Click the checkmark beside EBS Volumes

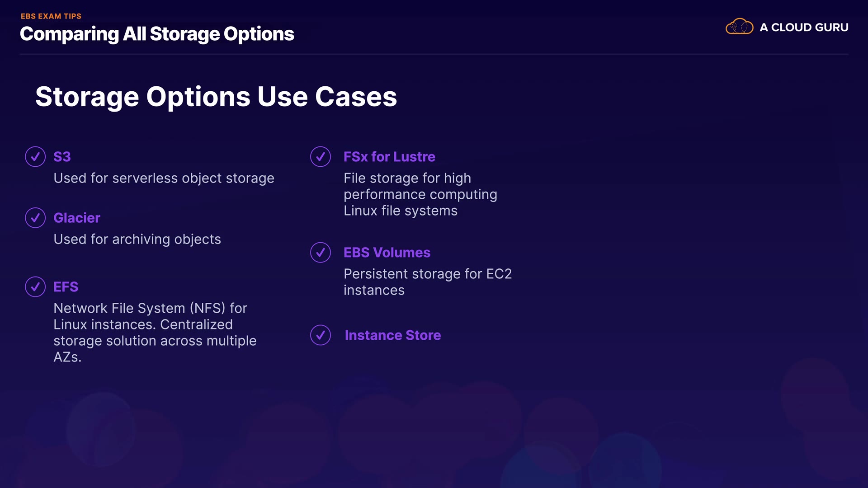(x=321, y=253)
